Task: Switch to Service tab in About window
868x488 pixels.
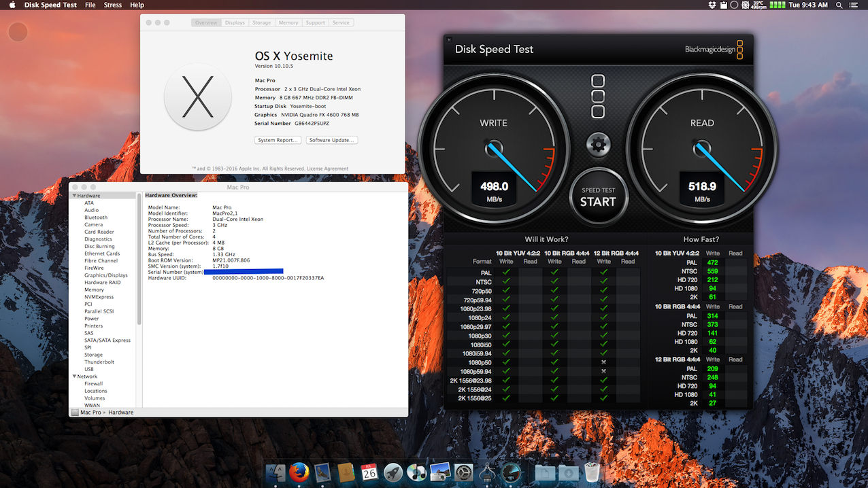Action: 341,22
